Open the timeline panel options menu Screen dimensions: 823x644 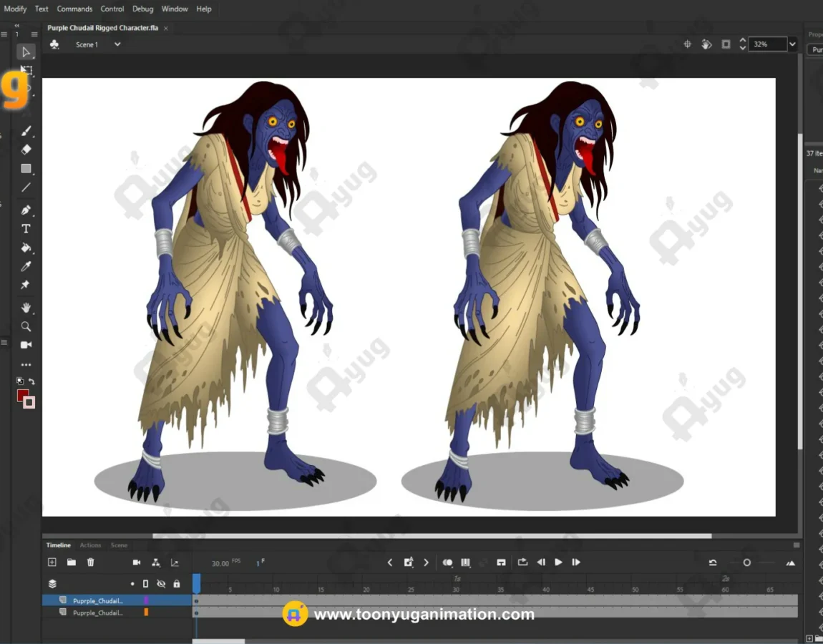[x=797, y=545]
